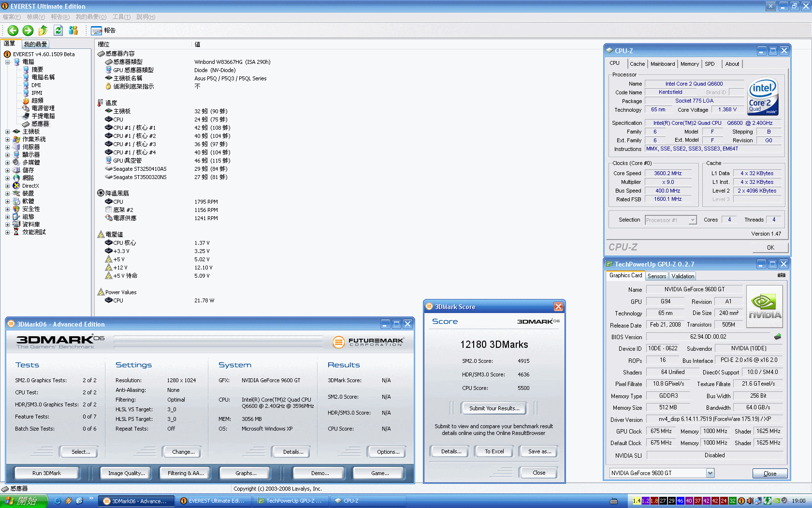Click the Graphs... button in 3DMark06
This screenshot has width=812, height=508.
pyautogui.click(x=246, y=473)
